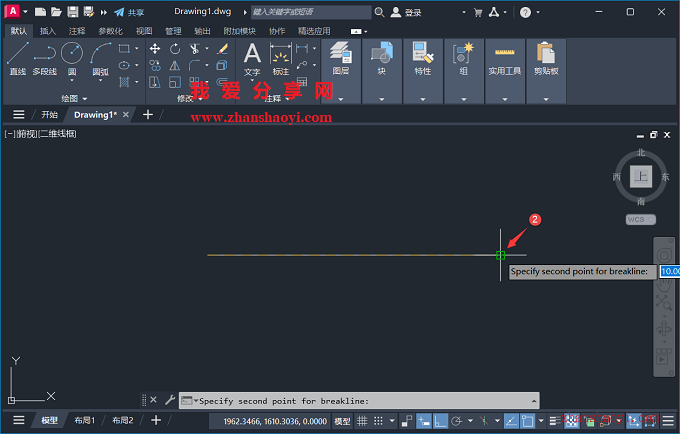Toggle isometric drafting in status bar
Screen dimensions: 680x434
coord(484,421)
